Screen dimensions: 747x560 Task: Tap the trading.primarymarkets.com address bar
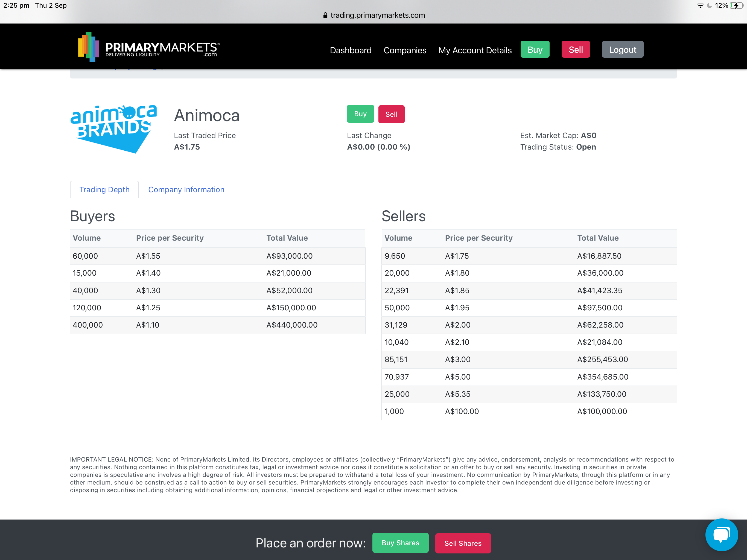[x=373, y=15]
